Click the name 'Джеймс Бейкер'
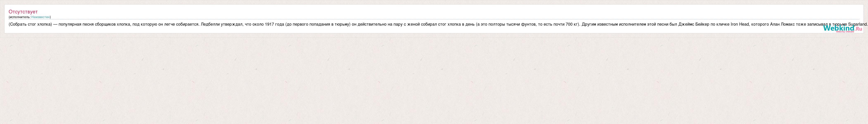 coord(694,24)
